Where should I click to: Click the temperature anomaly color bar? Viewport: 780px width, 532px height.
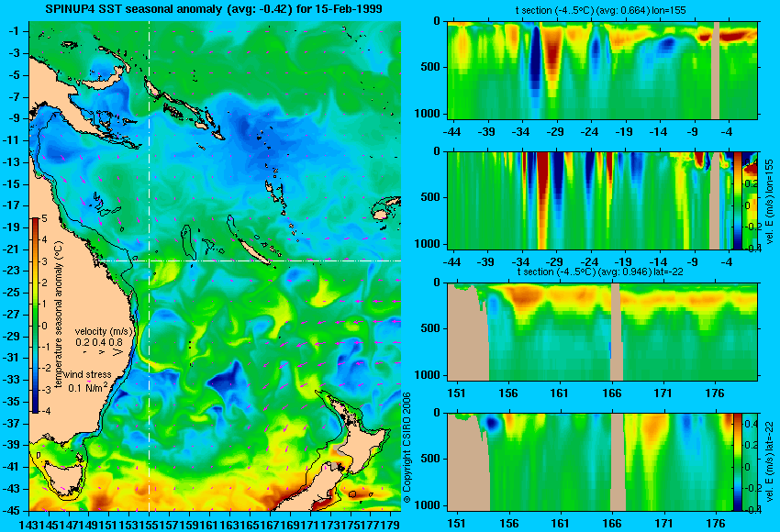35,316
